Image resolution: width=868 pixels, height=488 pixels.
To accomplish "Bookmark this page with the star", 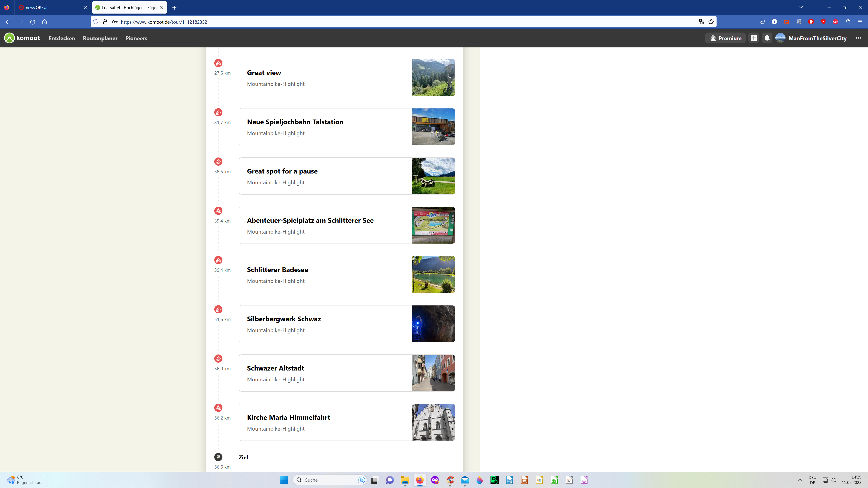I will pos(711,22).
